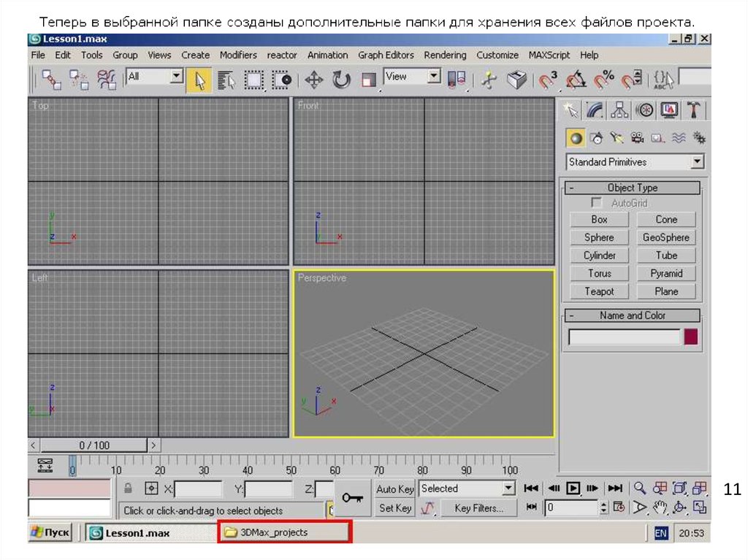Click the Key Filters button
Image resolution: width=748 pixels, height=560 pixels.
(478, 508)
